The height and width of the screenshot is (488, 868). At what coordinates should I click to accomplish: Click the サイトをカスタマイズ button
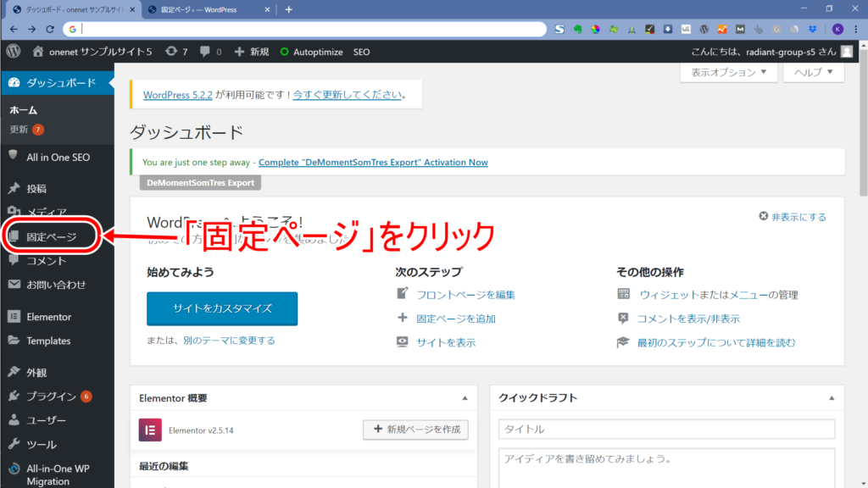coord(222,308)
